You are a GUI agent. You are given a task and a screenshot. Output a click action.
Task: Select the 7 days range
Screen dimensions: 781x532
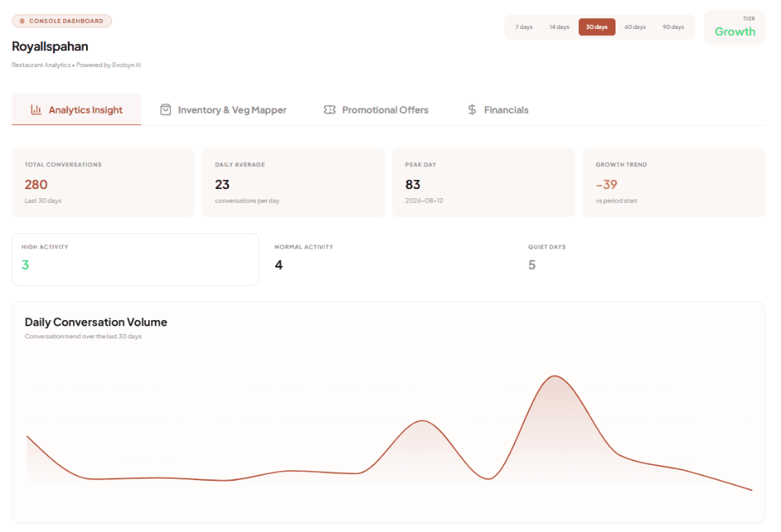(x=524, y=27)
